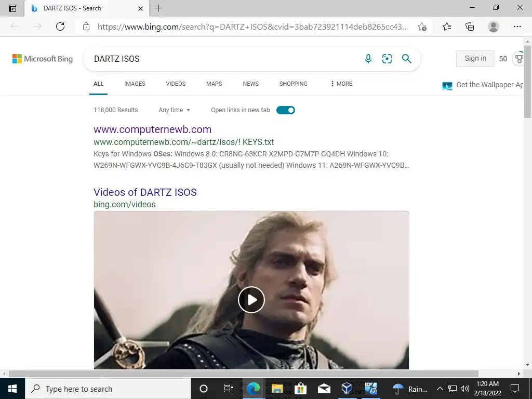Switch to the VIDEOS tab
This screenshot has width=532, height=399.
coord(176,84)
